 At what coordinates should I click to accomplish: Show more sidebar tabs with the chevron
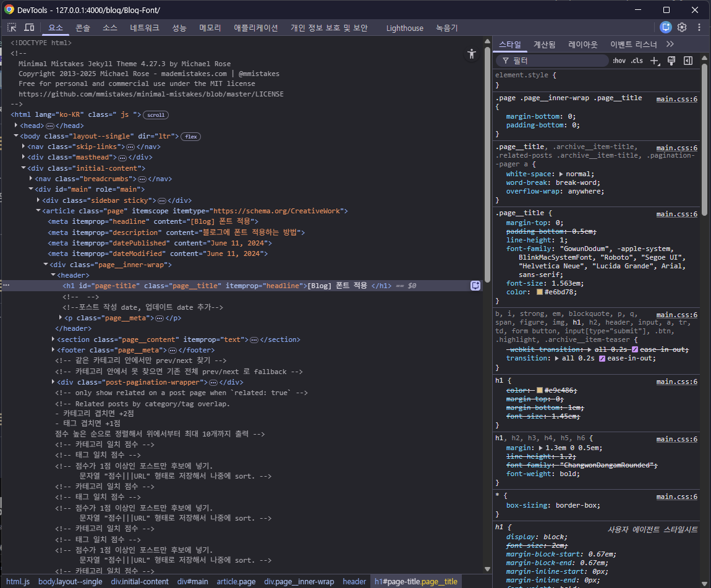tap(670, 45)
